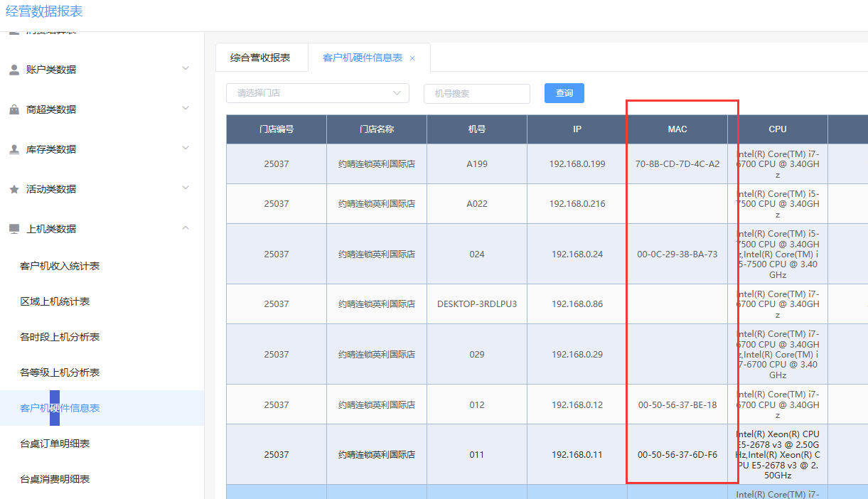Click the CPU column header
This screenshot has height=499, width=868.
coord(778,129)
